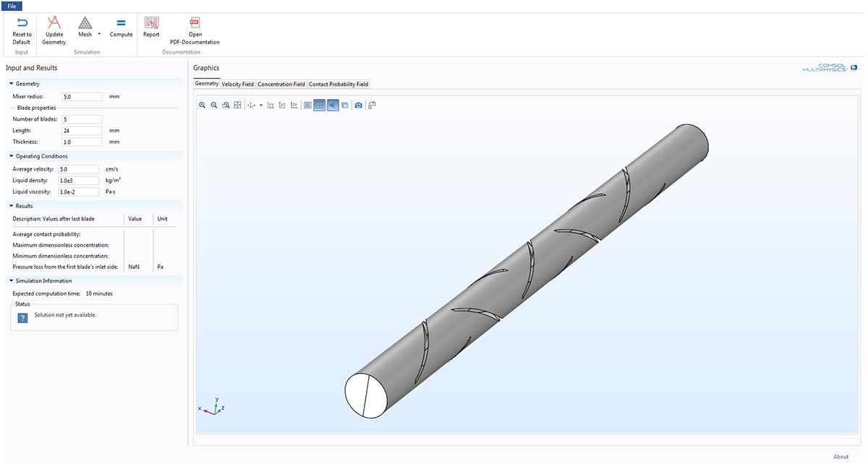Image resolution: width=868 pixels, height=464 pixels.
Task: Switch to the XY view
Action: pos(271,106)
